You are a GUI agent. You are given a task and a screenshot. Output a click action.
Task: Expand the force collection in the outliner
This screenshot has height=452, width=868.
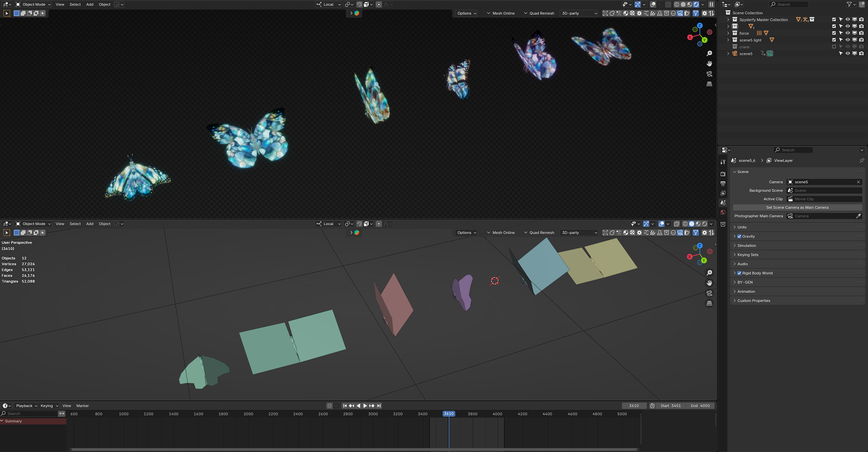click(x=728, y=33)
